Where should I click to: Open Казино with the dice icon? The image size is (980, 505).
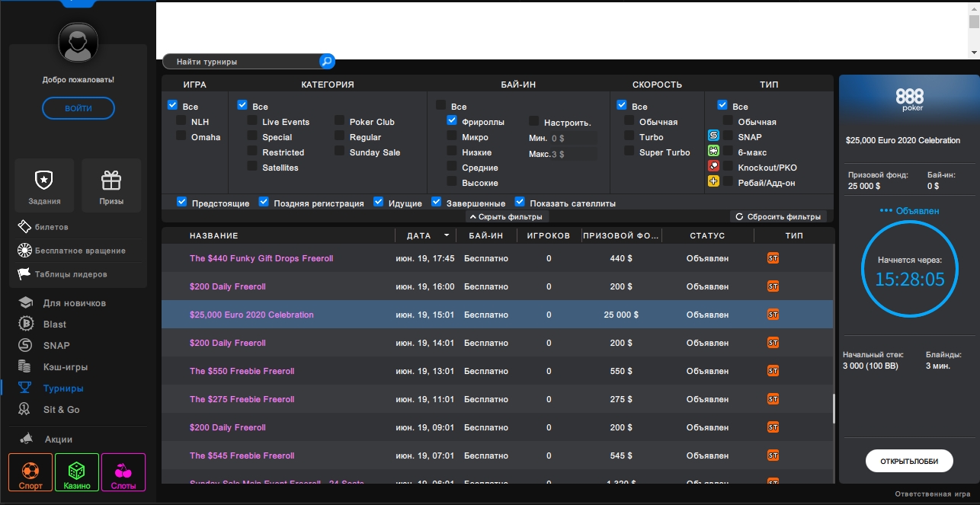[77, 473]
